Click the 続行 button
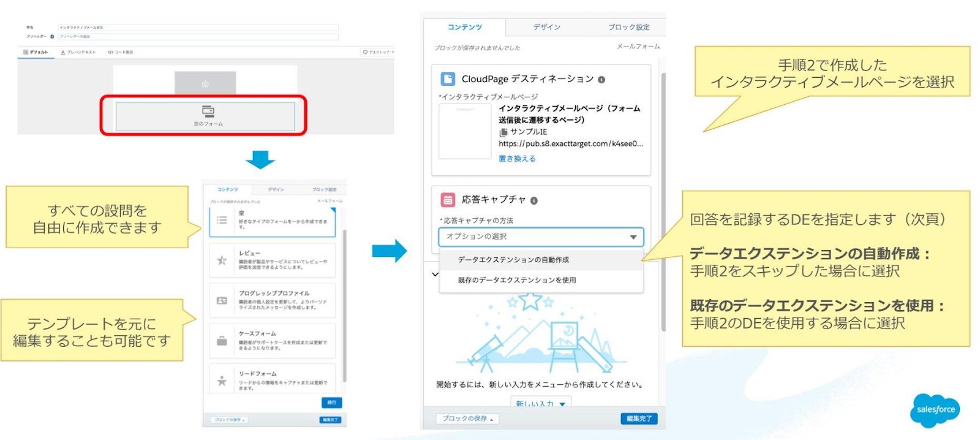This screenshot has height=440, width=980. pyautogui.click(x=331, y=403)
